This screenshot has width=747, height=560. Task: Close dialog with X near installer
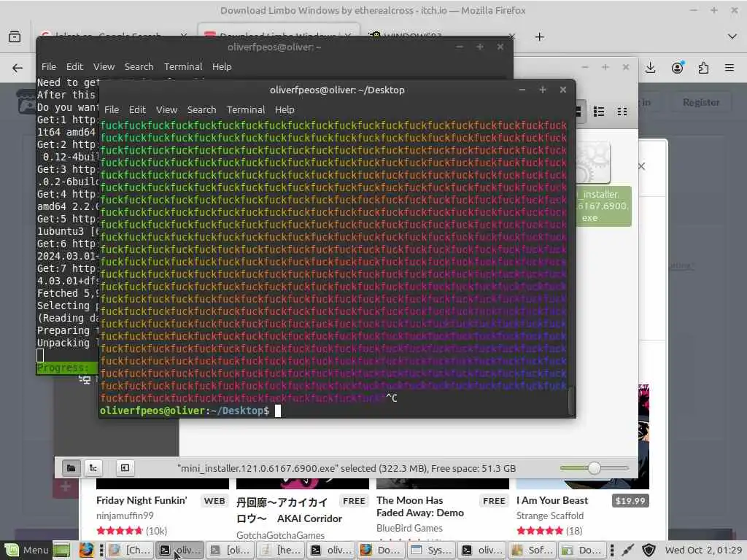coord(642,166)
